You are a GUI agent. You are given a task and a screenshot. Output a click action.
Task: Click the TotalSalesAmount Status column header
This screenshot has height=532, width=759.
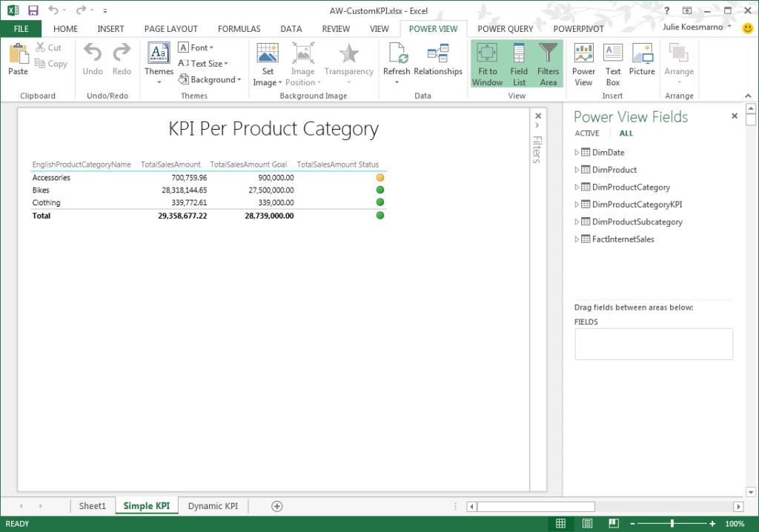[337, 164]
